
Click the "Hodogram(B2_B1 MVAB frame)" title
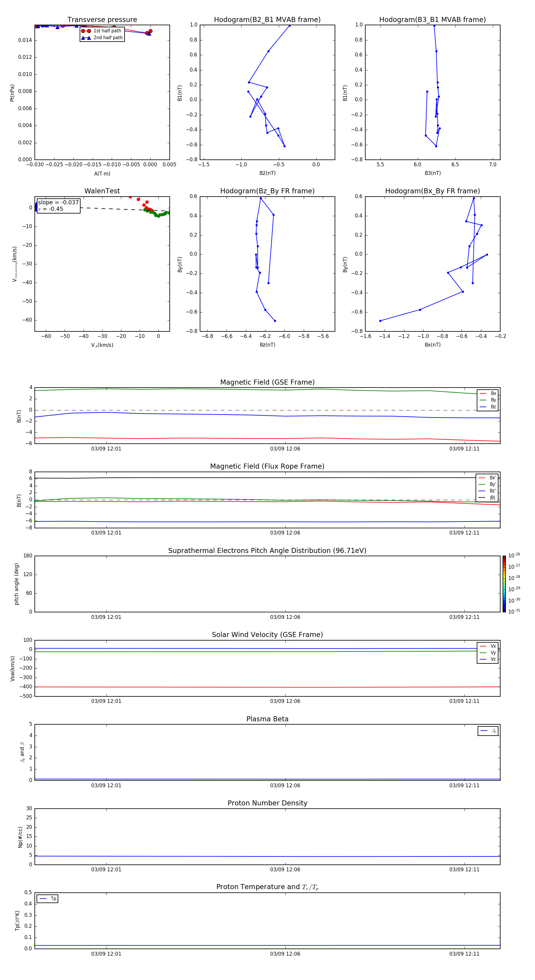(x=267, y=20)
